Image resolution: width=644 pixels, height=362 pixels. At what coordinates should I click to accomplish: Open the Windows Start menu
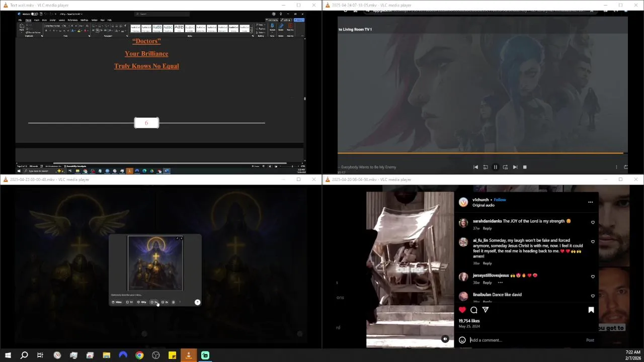pos(8,355)
